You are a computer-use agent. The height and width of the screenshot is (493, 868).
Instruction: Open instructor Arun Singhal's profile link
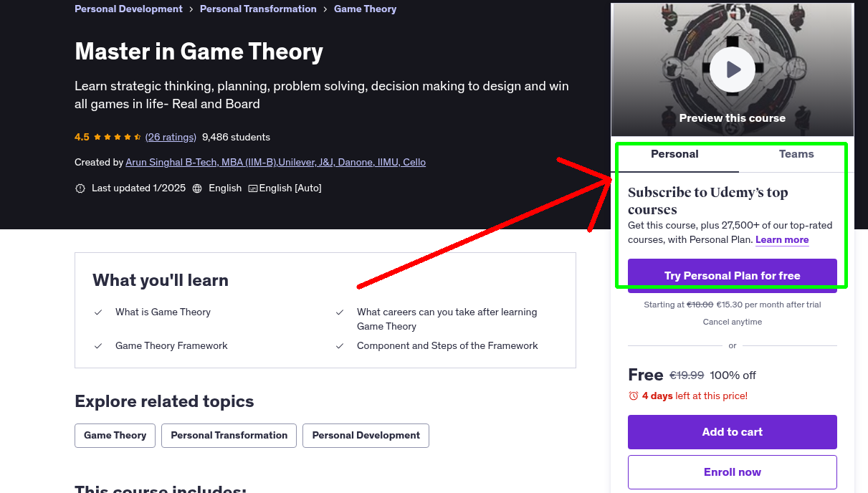(275, 162)
